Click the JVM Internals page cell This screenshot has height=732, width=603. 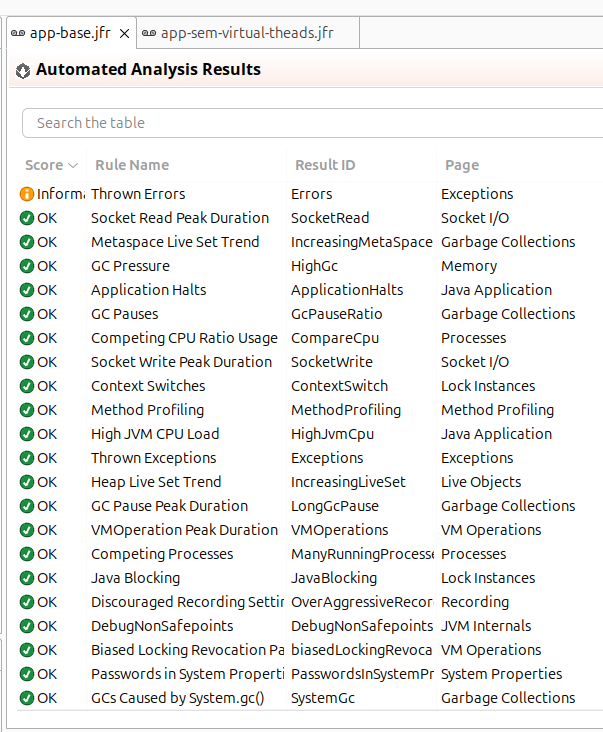point(486,626)
